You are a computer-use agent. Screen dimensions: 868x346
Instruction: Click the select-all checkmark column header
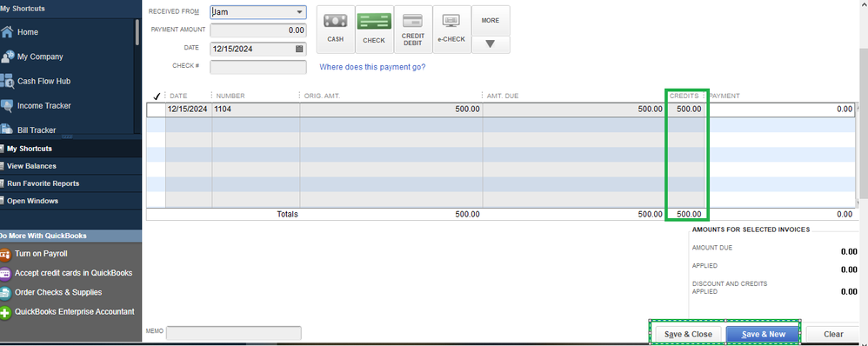coord(157,96)
